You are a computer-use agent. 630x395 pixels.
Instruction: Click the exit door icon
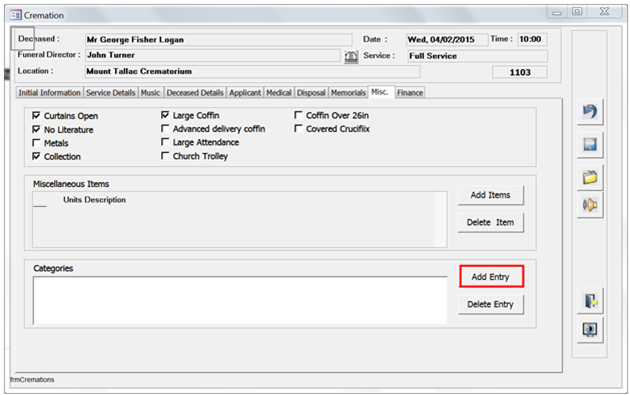coord(591,301)
